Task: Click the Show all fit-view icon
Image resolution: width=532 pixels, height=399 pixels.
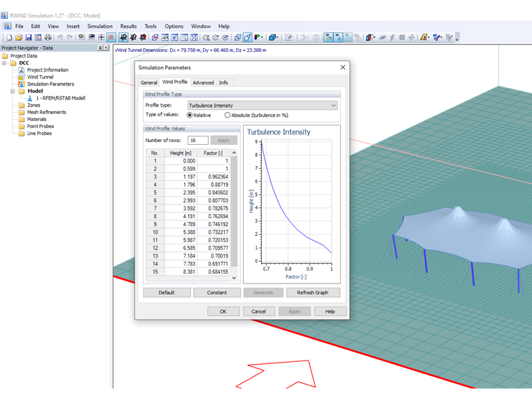Action: click(194, 37)
